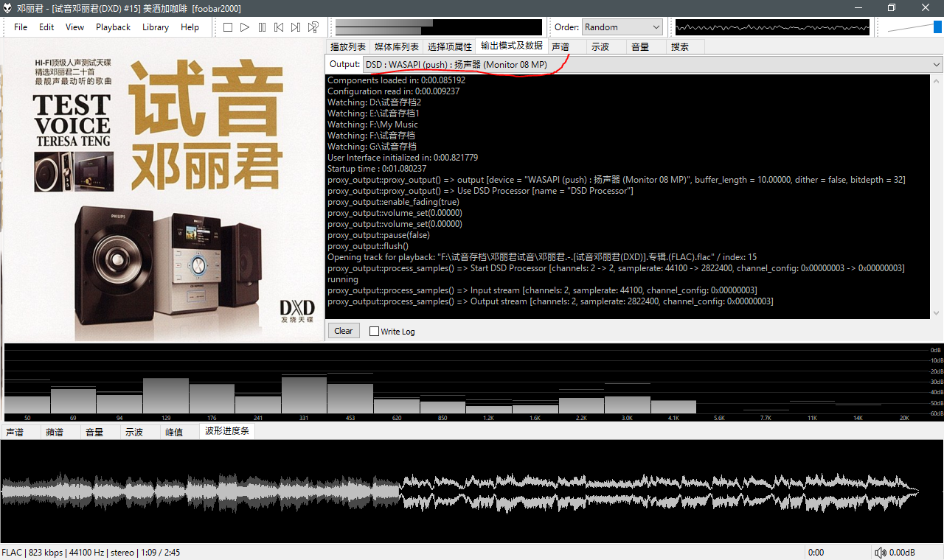The image size is (944, 560).
Task: Stop playback with the Stop button
Action: 228,27
